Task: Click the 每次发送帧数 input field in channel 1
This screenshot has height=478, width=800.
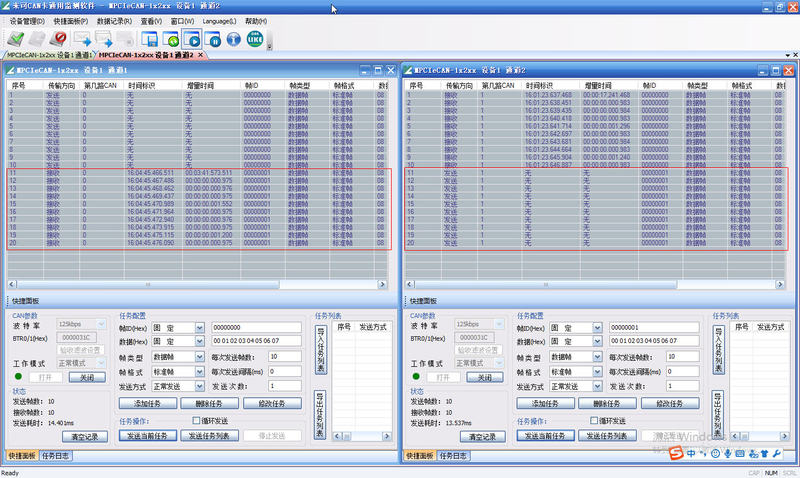Action: (284, 357)
